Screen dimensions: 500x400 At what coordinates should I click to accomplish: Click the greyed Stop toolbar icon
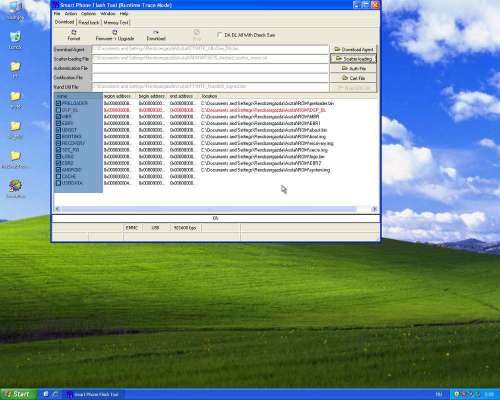click(x=197, y=35)
